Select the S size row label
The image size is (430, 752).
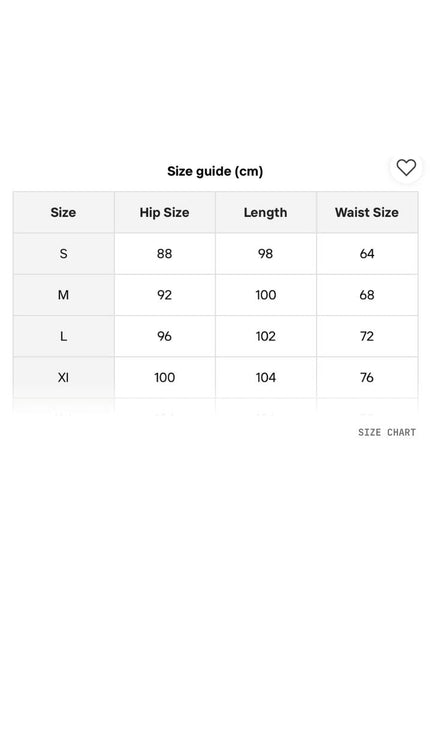point(63,254)
